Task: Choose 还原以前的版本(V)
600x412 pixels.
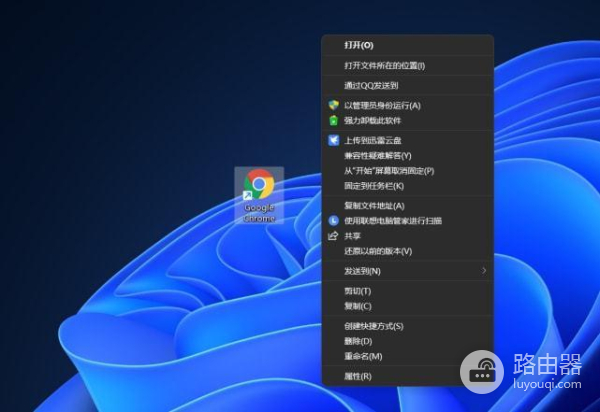Action: point(408,251)
